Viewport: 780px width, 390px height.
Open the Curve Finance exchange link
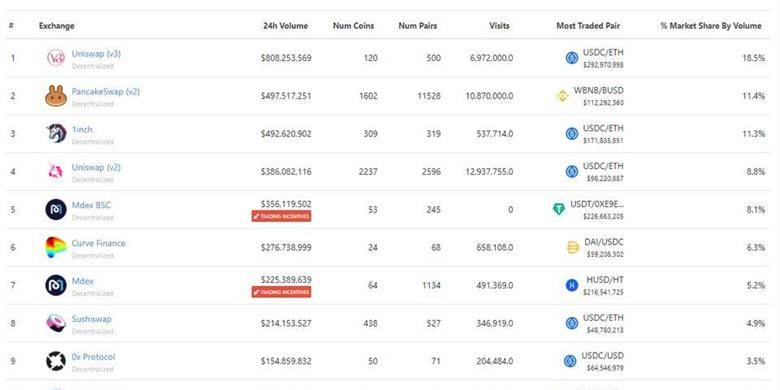pyautogui.click(x=98, y=243)
